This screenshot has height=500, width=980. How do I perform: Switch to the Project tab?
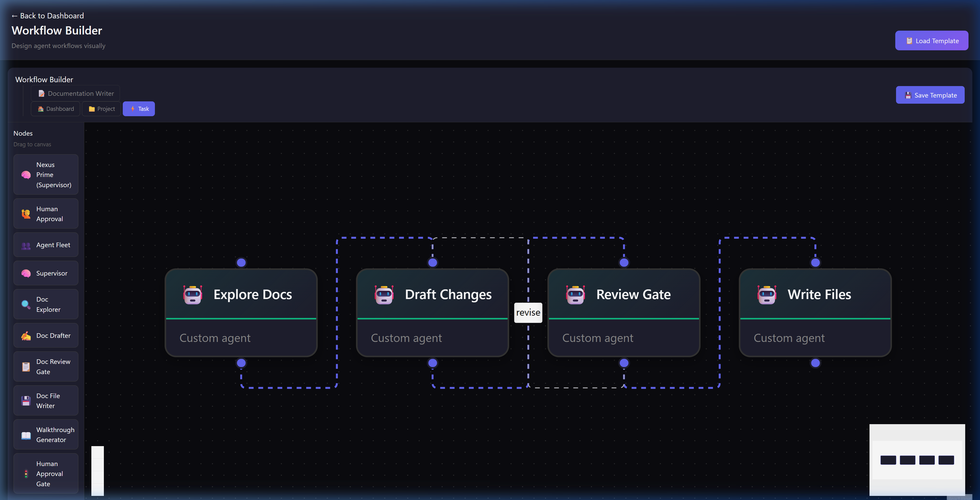[x=102, y=109]
